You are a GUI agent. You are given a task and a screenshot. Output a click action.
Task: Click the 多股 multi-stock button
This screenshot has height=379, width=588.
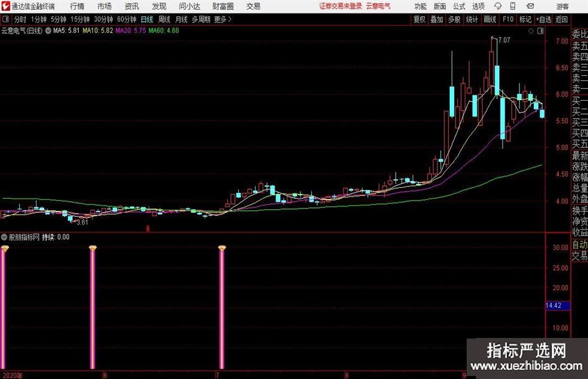click(x=454, y=19)
